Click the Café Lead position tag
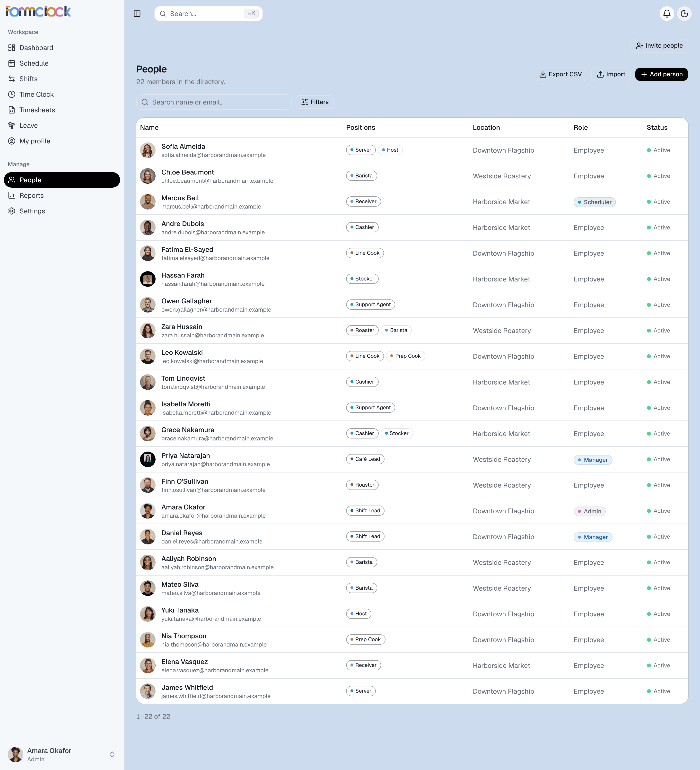This screenshot has height=770, width=700. tap(365, 459)
